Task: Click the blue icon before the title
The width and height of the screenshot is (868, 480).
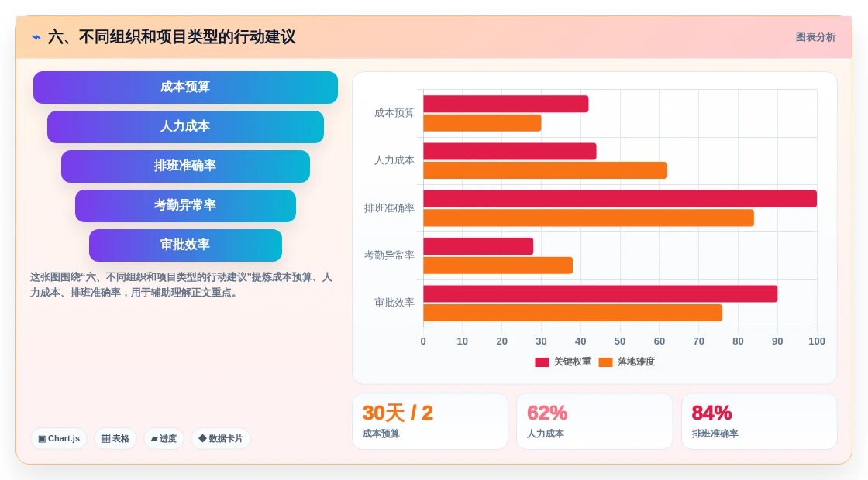Action: tap(36, 37)
